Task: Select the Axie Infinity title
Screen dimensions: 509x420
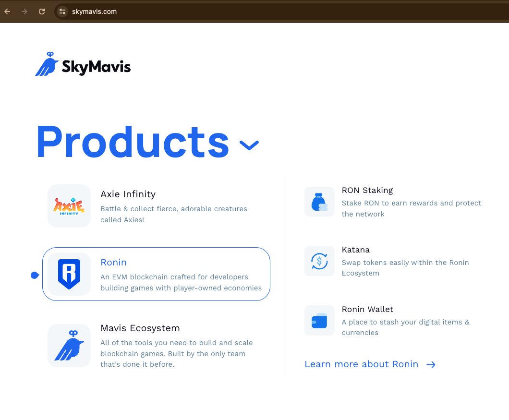Action: click(128, 194)
